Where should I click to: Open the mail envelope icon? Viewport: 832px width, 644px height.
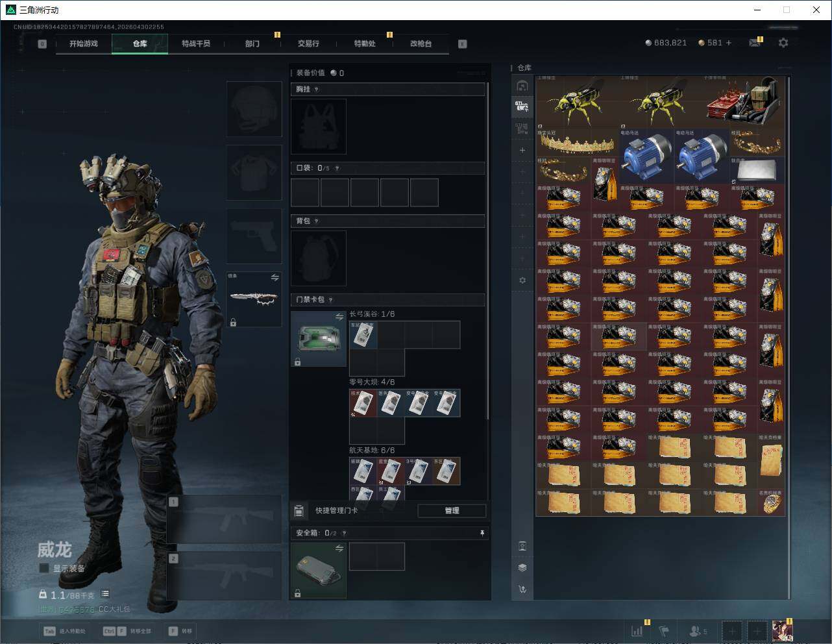(x=754, y=43)
